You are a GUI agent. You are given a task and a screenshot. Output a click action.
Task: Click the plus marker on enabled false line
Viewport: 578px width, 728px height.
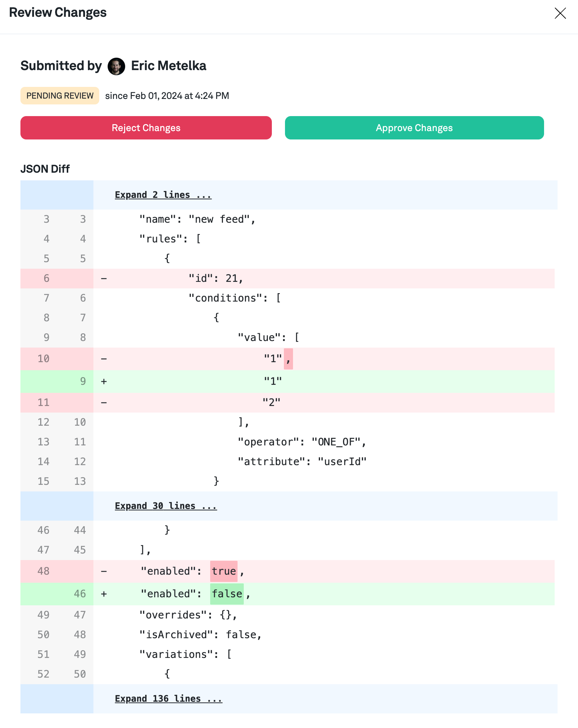pos(104,594)
